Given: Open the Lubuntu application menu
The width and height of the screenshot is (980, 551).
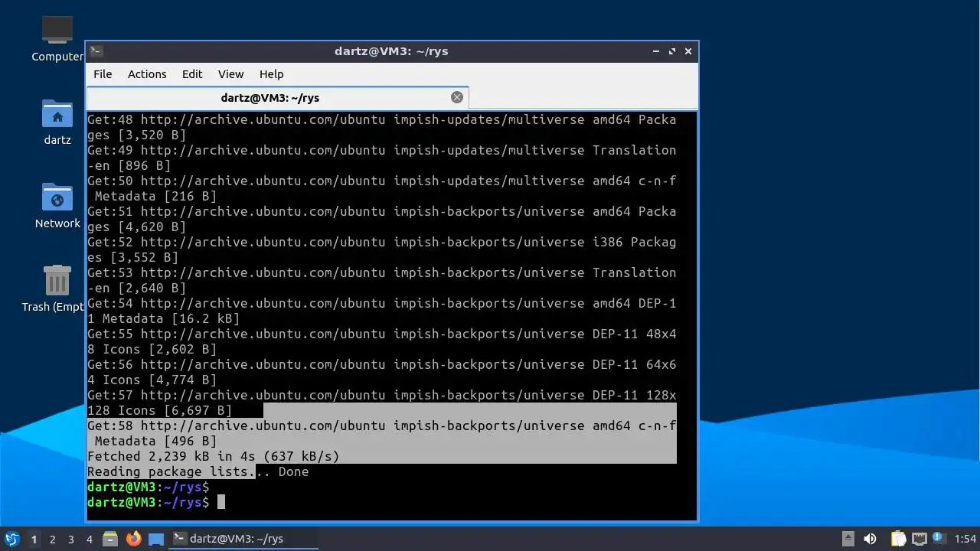Looking at the screenshot, I should tap(12, 539).
